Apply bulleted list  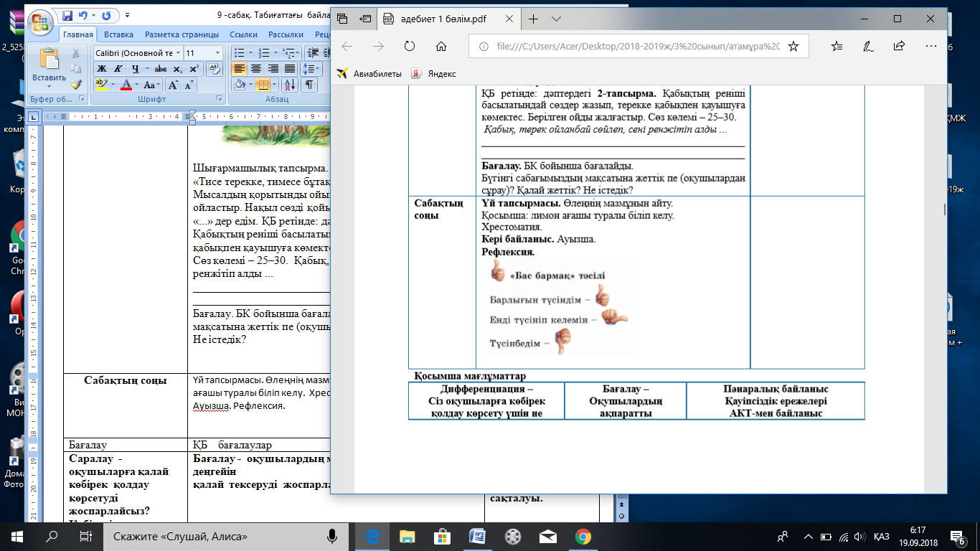(238, 53)
